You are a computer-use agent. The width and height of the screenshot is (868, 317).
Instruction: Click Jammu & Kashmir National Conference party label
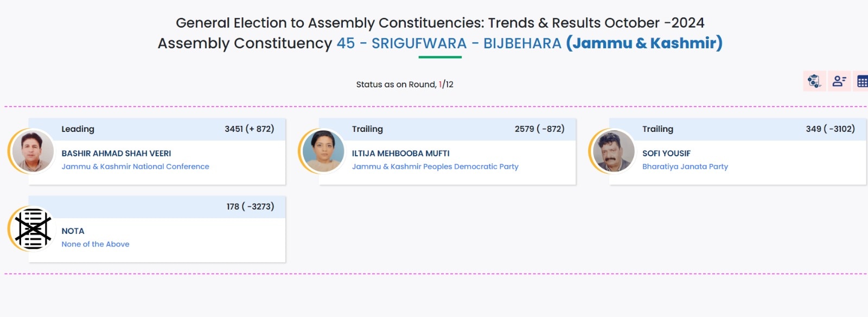(x=135, y=167)
